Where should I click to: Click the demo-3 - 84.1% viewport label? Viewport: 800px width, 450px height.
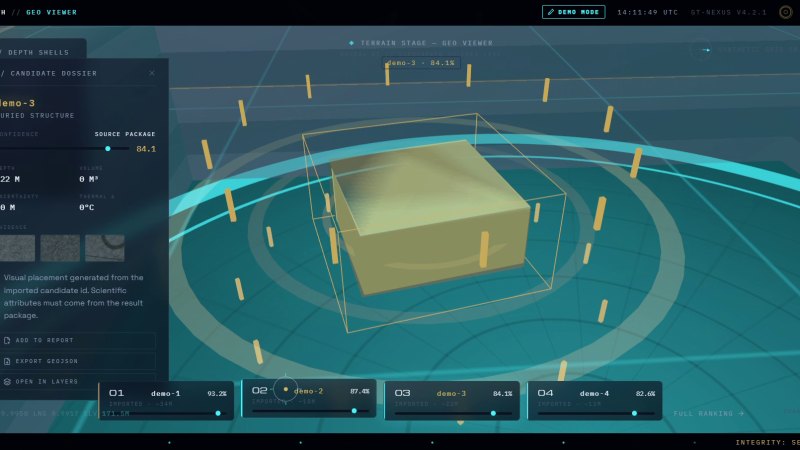421,63
